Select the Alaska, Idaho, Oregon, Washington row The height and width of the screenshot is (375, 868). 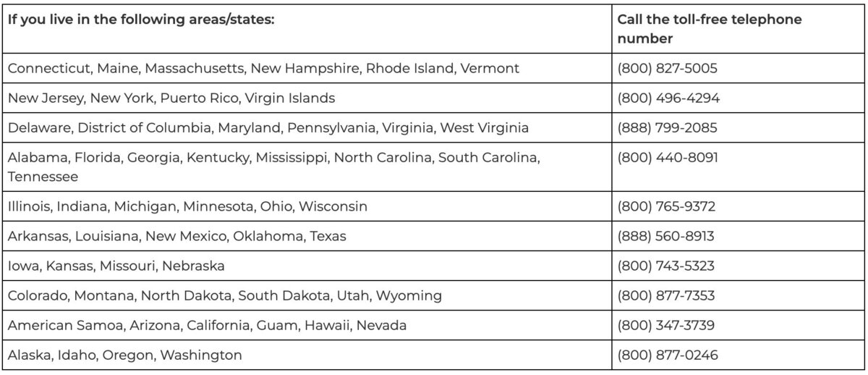[x=433, y=355]
